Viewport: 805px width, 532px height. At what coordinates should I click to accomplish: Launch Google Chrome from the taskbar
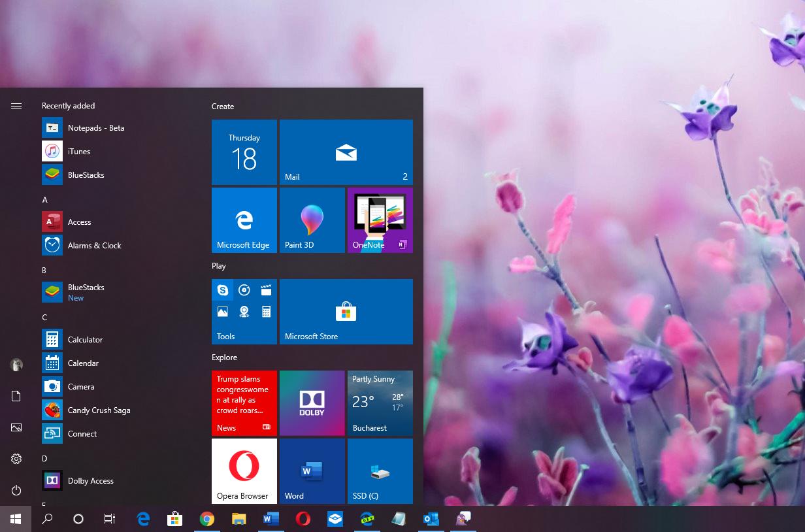(x=206, y=519)
